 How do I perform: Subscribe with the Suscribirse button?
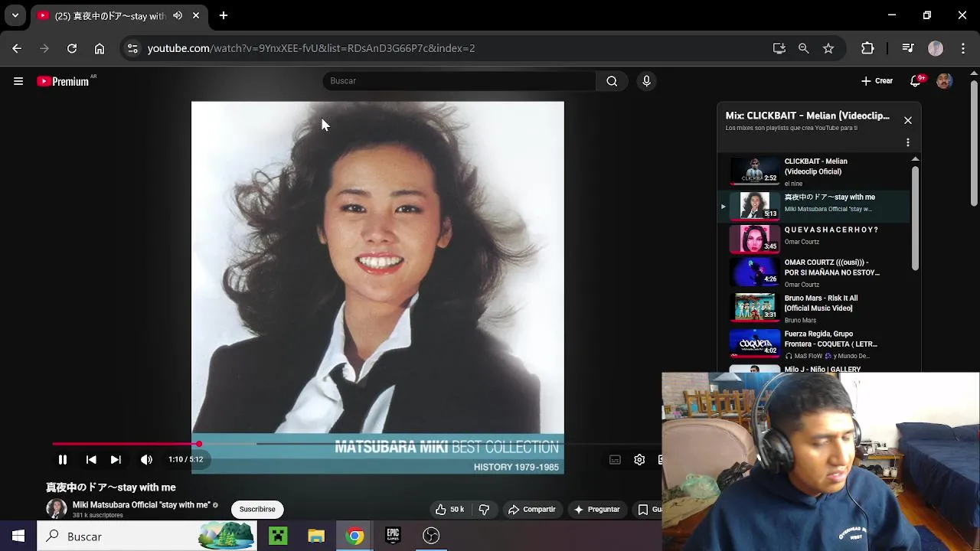[x=257, y=509]
